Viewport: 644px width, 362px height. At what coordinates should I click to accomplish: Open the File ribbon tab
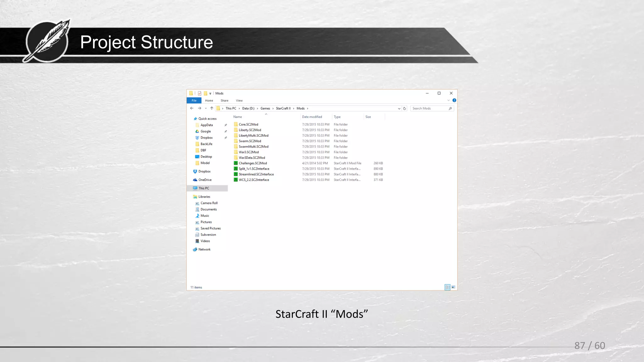pos(194,101)
